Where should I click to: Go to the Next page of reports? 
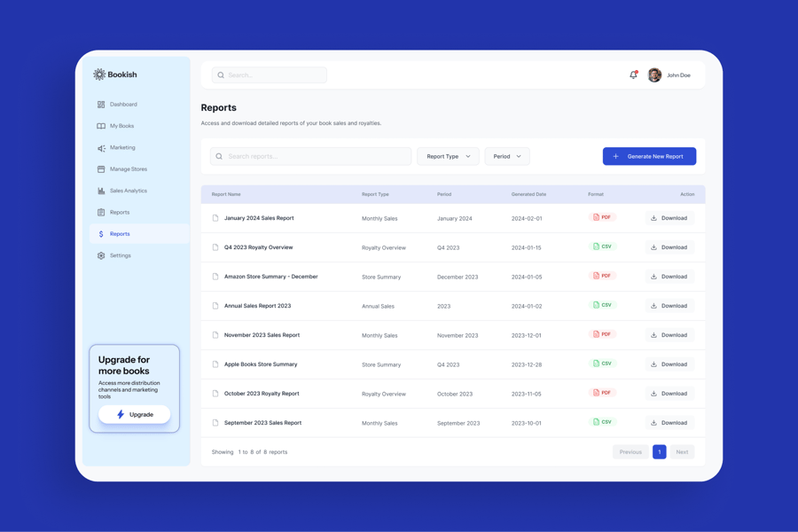tap(682, 452)
